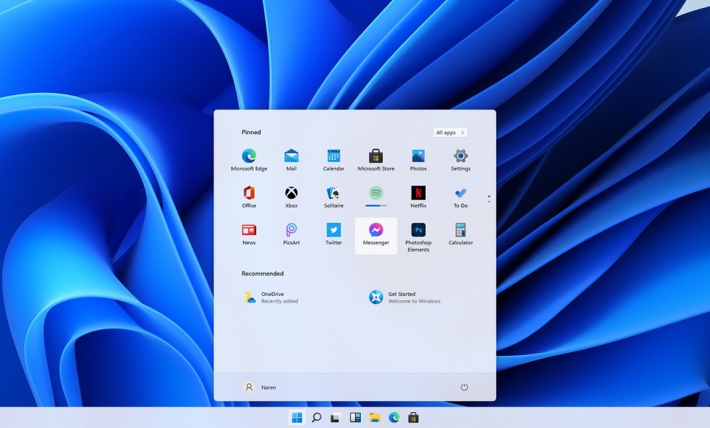
Task: Launch the Office app
Action: (249, 197)
